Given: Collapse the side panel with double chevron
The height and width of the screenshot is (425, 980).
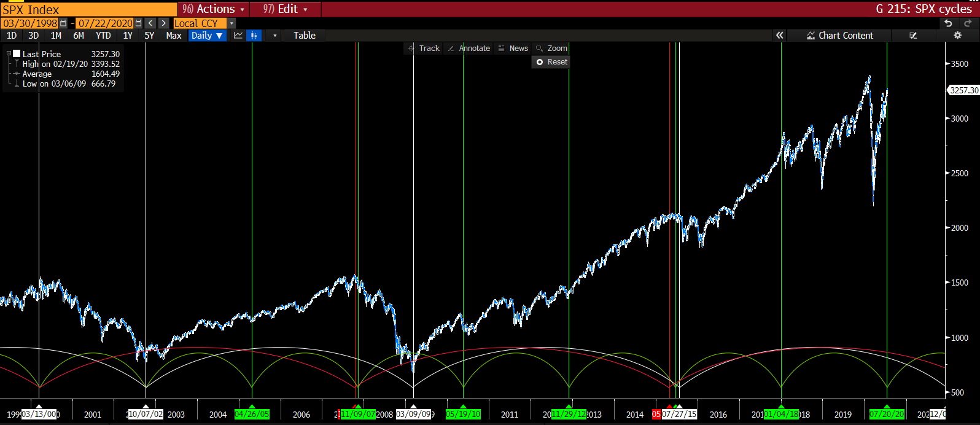Looking at the screenshot, I should (780, 36).
